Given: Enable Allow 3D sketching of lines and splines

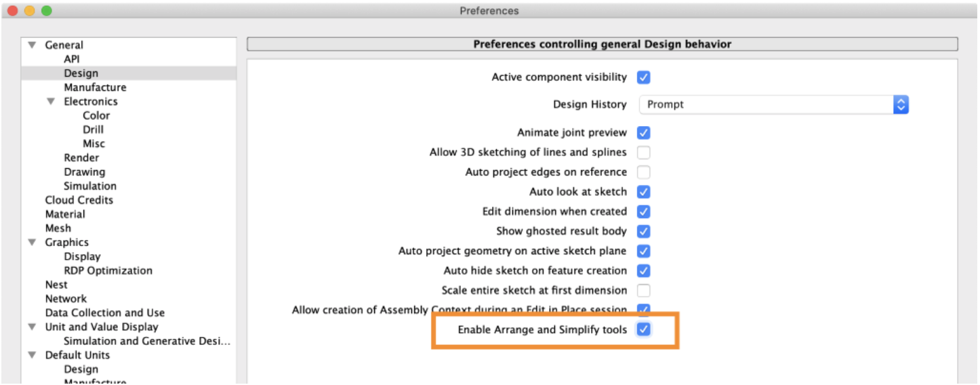Looking at the screenshot, I should [x=643, y=153].
